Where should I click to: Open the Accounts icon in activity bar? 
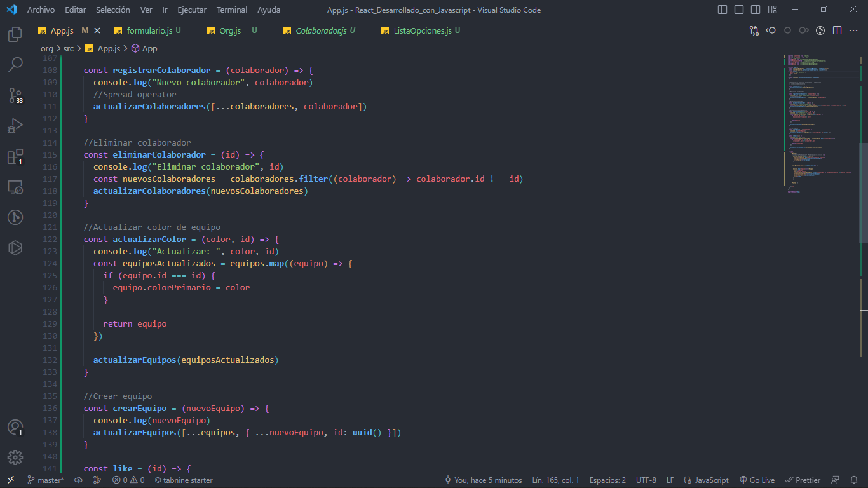(15, 427)
